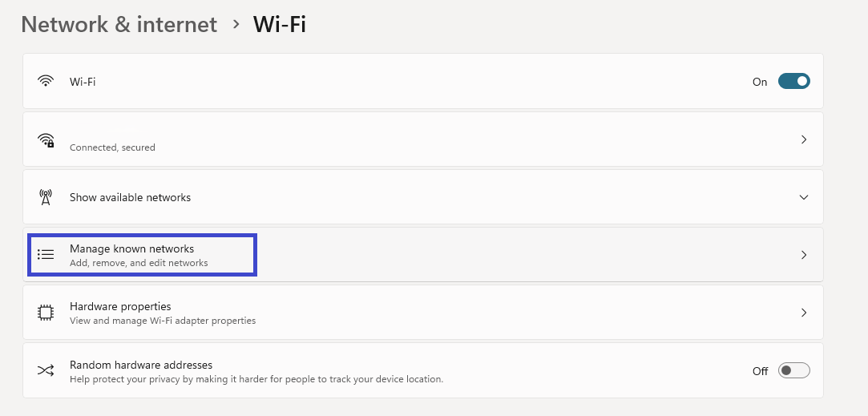Click the Connected, secured network entry
868x416 pixels.
pos(423,139)
